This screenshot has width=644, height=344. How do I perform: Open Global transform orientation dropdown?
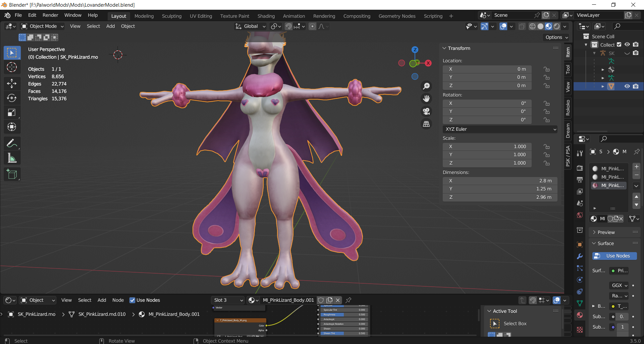coord(250,26)
